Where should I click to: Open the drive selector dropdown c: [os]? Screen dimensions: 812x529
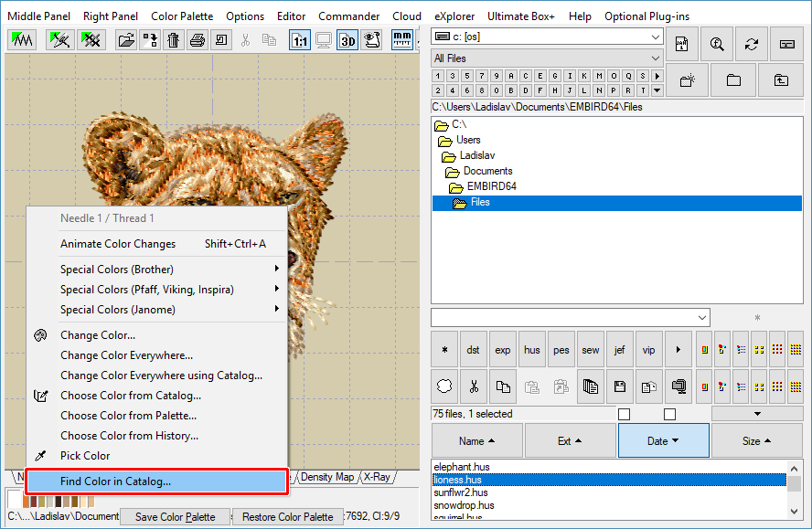click(547, 37)
